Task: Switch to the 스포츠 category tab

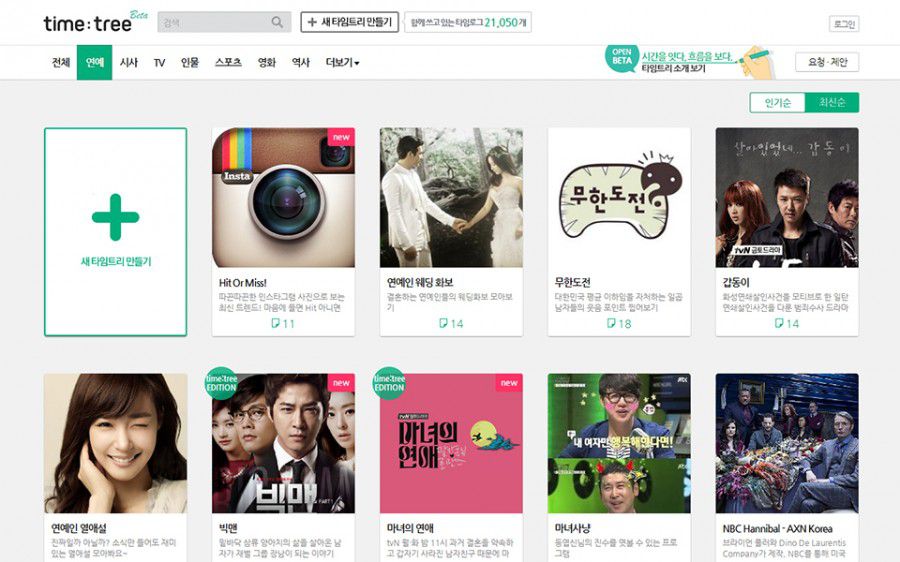Action: 228,62
